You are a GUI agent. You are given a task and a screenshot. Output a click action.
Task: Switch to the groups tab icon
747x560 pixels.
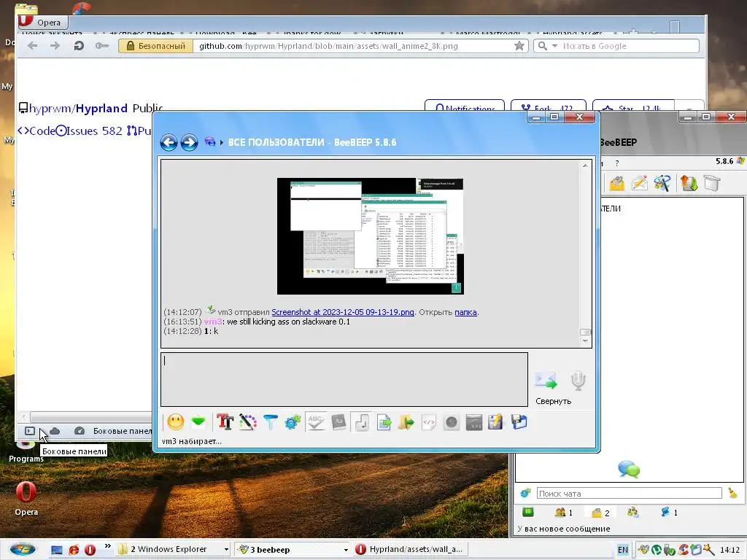pos(633,513)
